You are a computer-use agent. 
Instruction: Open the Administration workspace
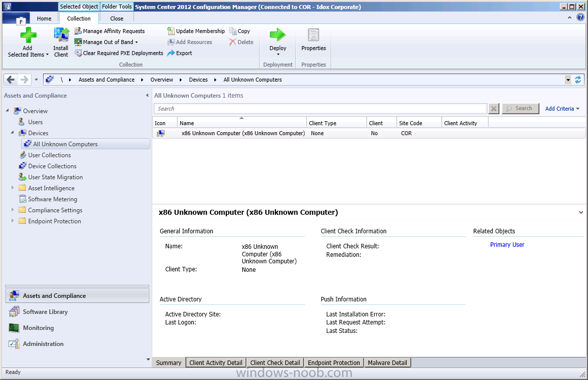(x=77, y=344)
